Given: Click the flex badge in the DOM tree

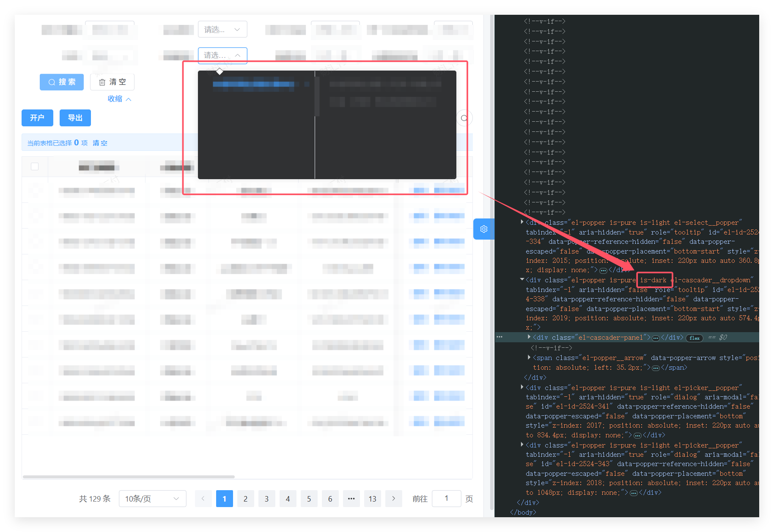Looking at the screenshot, I should [694, 338].
